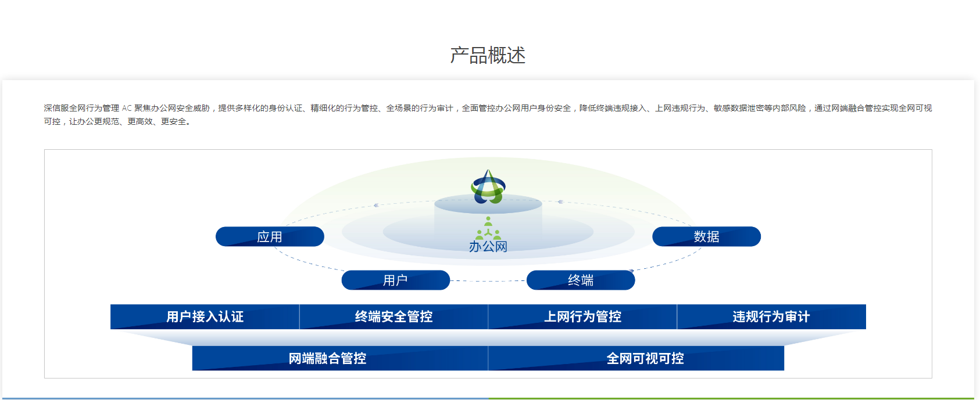Click the 用户 pill label

(395, 280)
